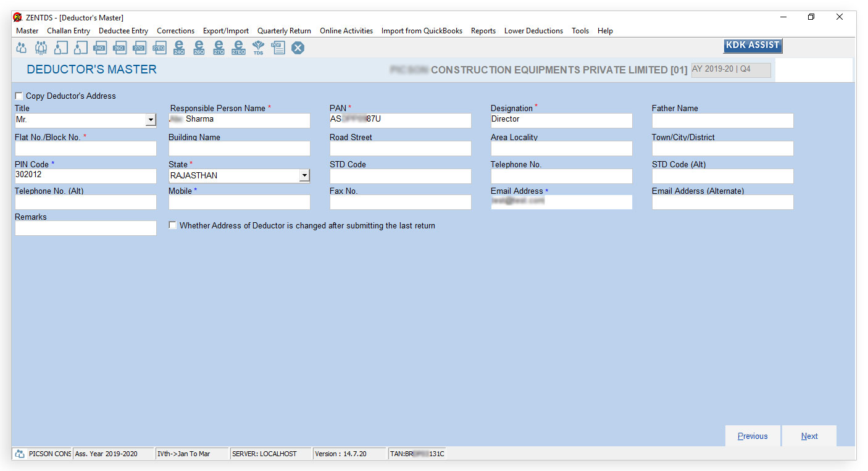Click the Telephone No. (Alt) input field
Viewport: 868px width, 471px height.
(86, 202)
